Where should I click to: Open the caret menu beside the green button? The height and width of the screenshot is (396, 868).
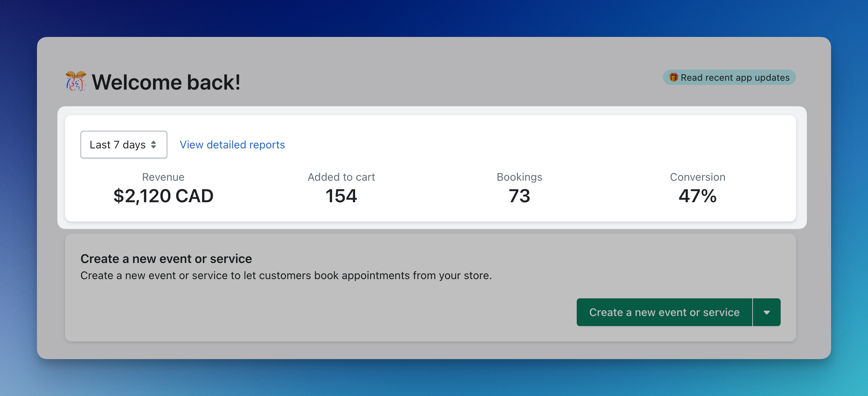tap(766, 312)
